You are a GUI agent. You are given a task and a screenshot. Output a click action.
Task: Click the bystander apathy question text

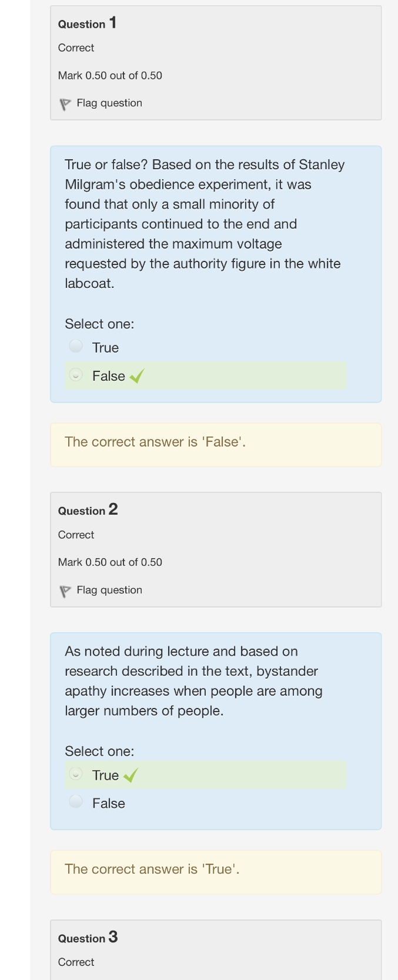click(x=193, y=681)
